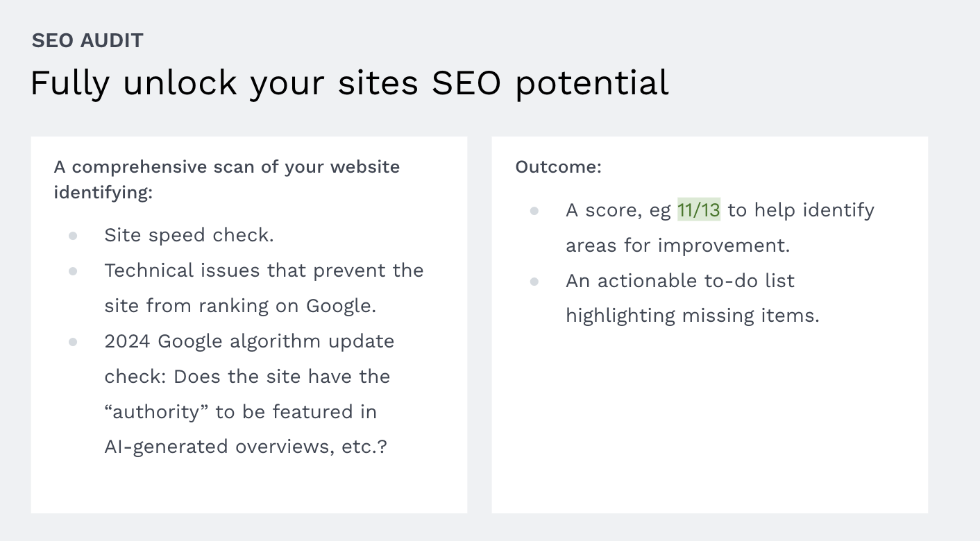Viewport: 980px width, 541px height.
Task: Click the "Outcome:" heading
Action: 558,167
